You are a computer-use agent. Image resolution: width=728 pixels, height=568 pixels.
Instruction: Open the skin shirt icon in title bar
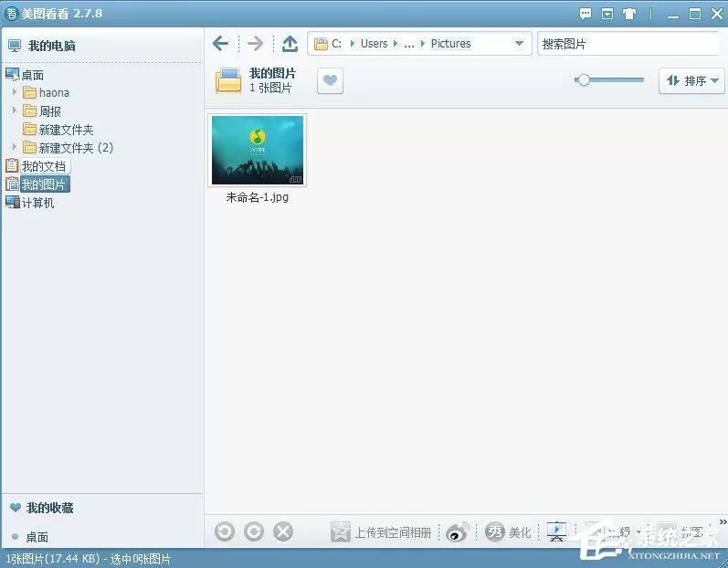[629, 14]
